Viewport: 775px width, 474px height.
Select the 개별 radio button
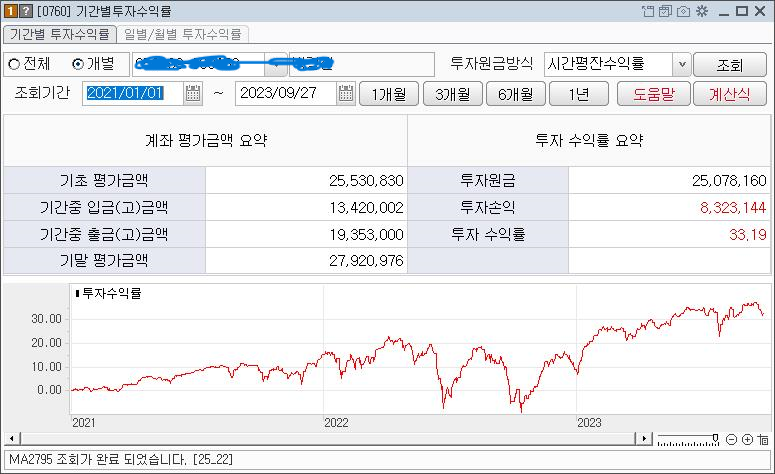click(78, 64)
